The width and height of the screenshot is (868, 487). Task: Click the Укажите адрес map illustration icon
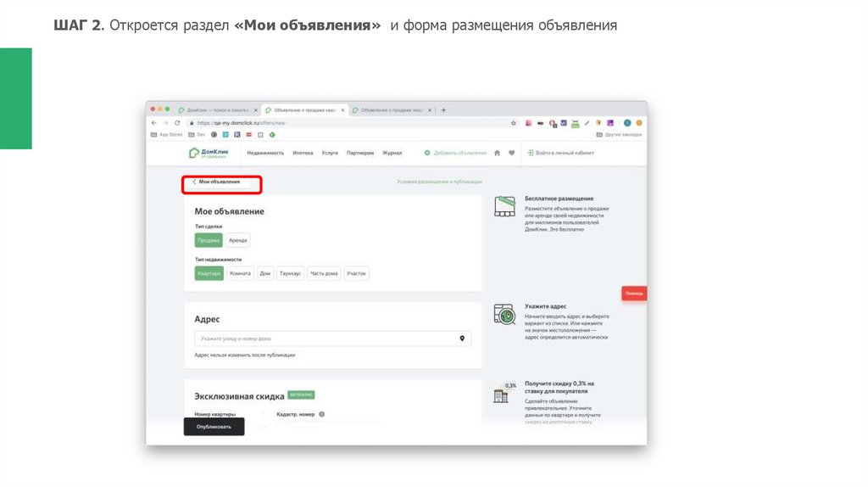(504, 314)
